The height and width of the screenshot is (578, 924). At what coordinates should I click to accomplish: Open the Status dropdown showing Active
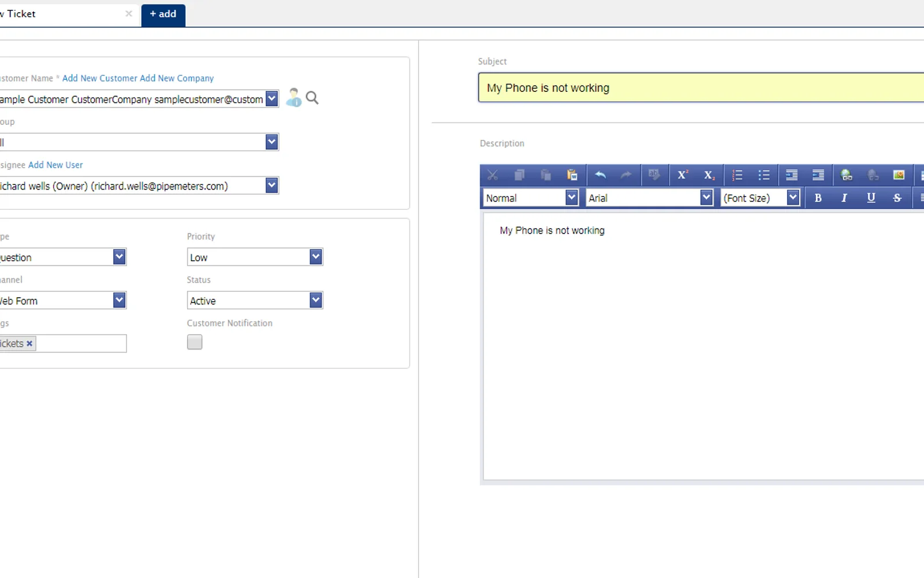tap(315, 300)
